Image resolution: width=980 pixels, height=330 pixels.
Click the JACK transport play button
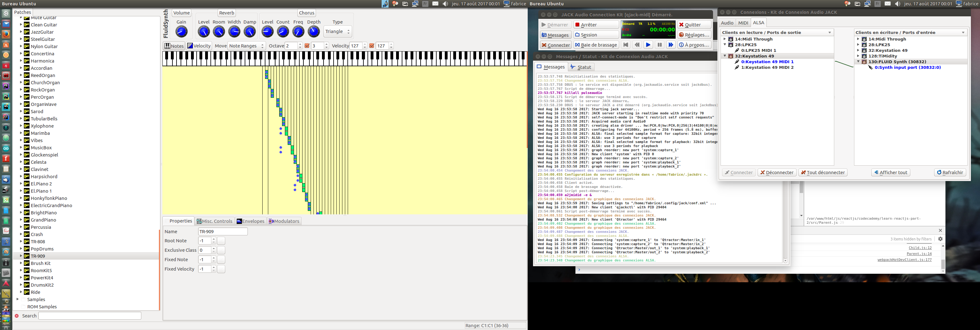[x=648, y=45]
